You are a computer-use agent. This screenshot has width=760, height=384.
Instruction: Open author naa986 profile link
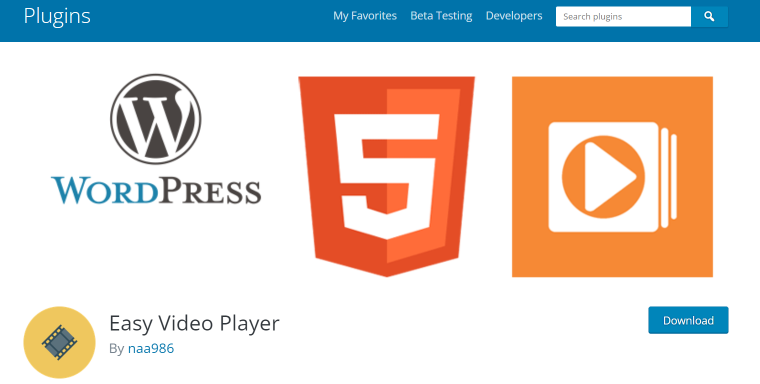(151, 349)
